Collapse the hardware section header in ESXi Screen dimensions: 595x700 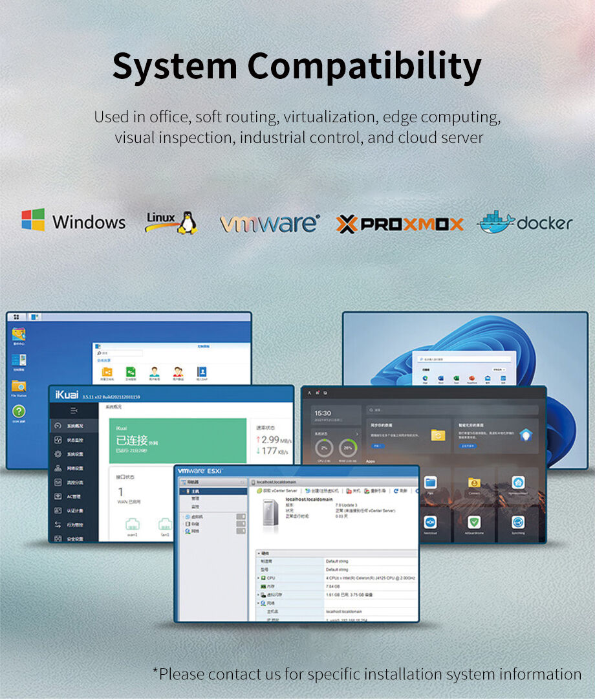259,553
